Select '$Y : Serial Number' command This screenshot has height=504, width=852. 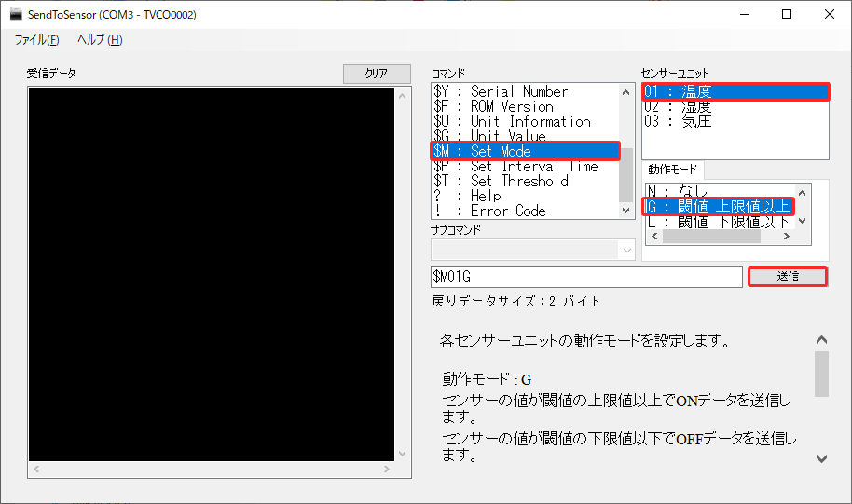(526, 91)
